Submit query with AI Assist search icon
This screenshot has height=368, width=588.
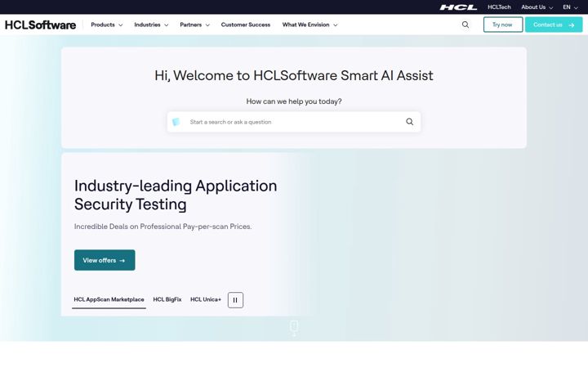(409, 122)
